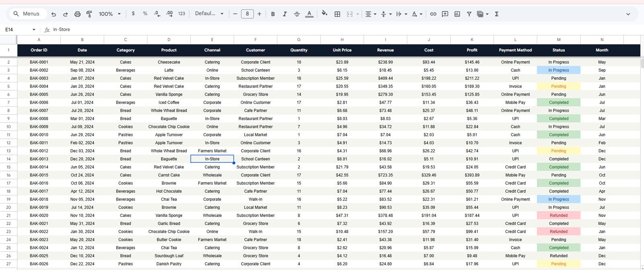Click the Merge cells icon
The width and height of the screenshot is (644, 270).
click(350, 14)
